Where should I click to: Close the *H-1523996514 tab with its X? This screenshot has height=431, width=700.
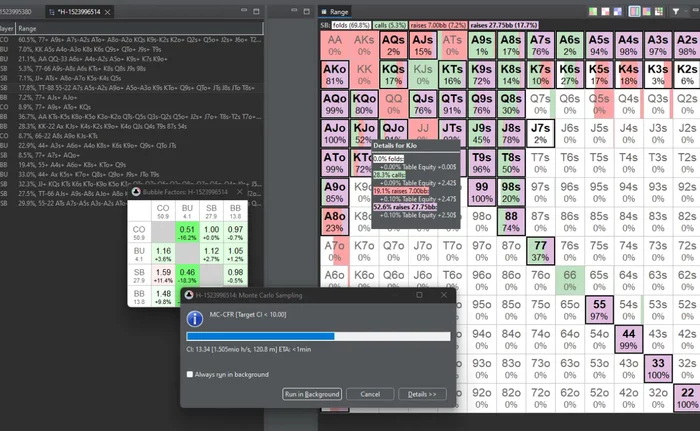point(108,12)
